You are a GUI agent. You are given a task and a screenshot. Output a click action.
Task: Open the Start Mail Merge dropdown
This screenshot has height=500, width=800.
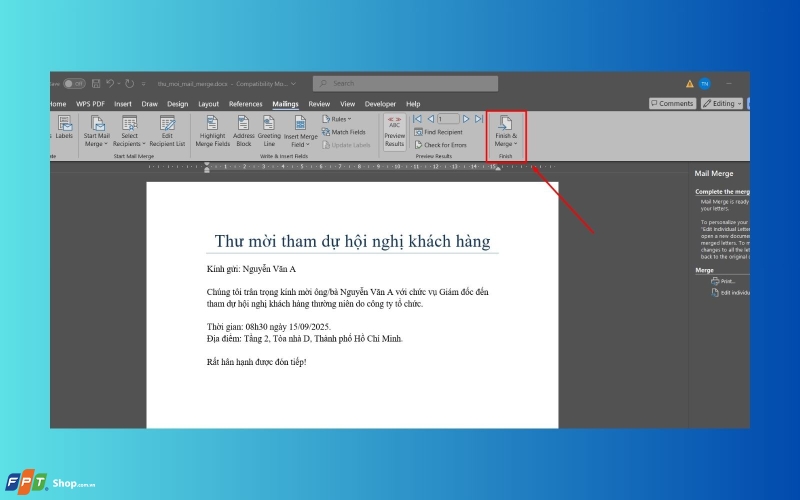pos(96,131)
